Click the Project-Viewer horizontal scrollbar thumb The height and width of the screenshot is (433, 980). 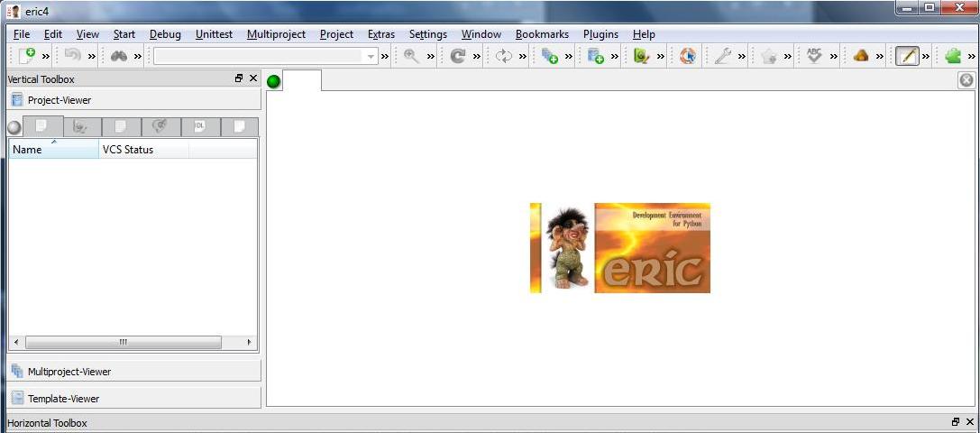124,342
